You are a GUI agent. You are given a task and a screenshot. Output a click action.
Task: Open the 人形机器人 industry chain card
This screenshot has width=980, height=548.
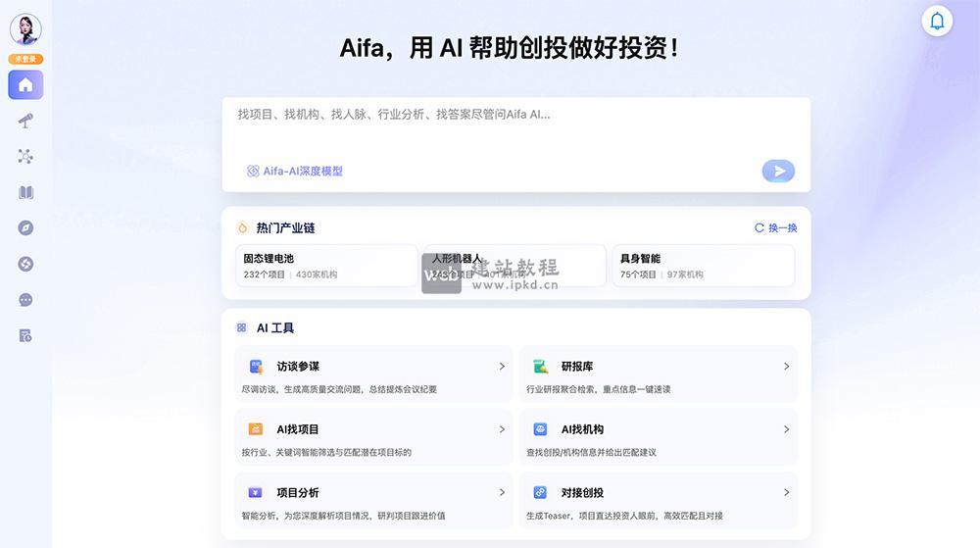coord(515,266)
